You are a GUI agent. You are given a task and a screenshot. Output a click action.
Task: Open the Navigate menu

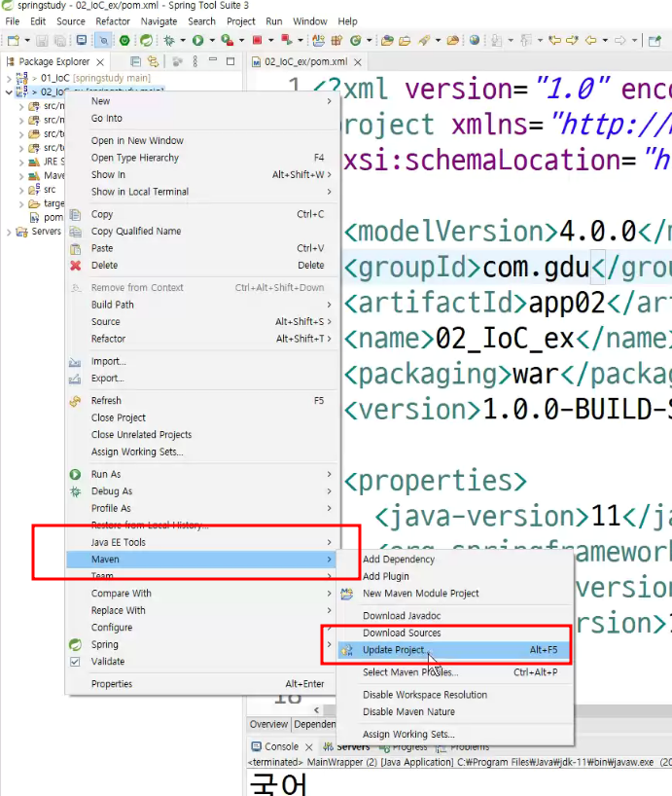159,21
